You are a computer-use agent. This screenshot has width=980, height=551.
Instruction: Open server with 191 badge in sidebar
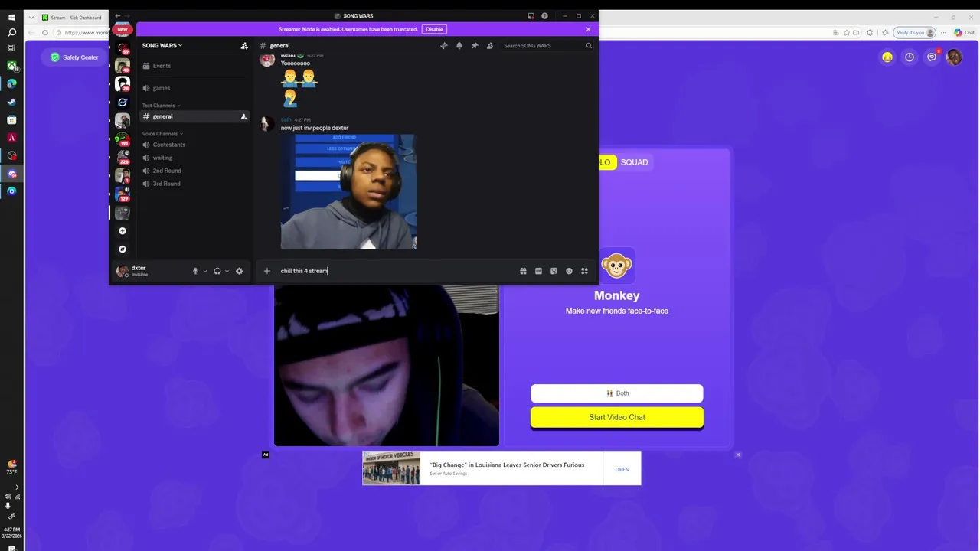tap(122, 139)
